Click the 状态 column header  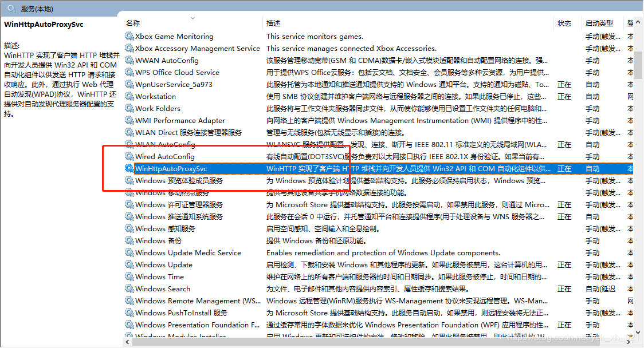point(564,23)
